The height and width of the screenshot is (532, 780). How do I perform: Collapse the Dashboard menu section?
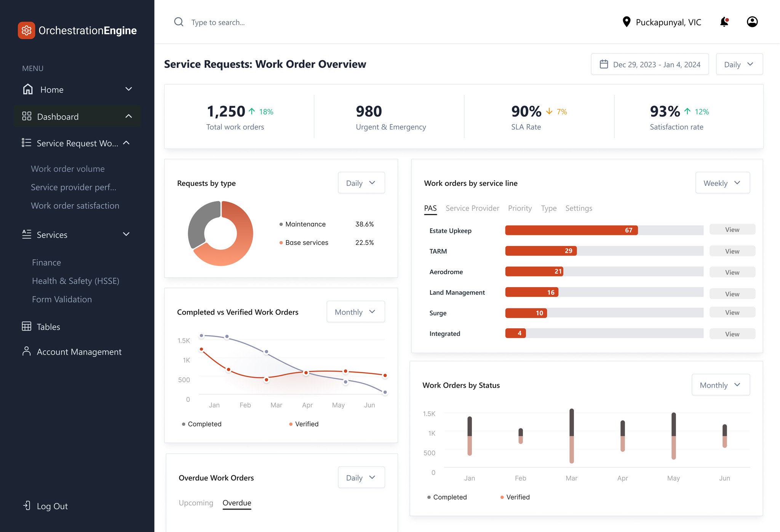(128, 116)
